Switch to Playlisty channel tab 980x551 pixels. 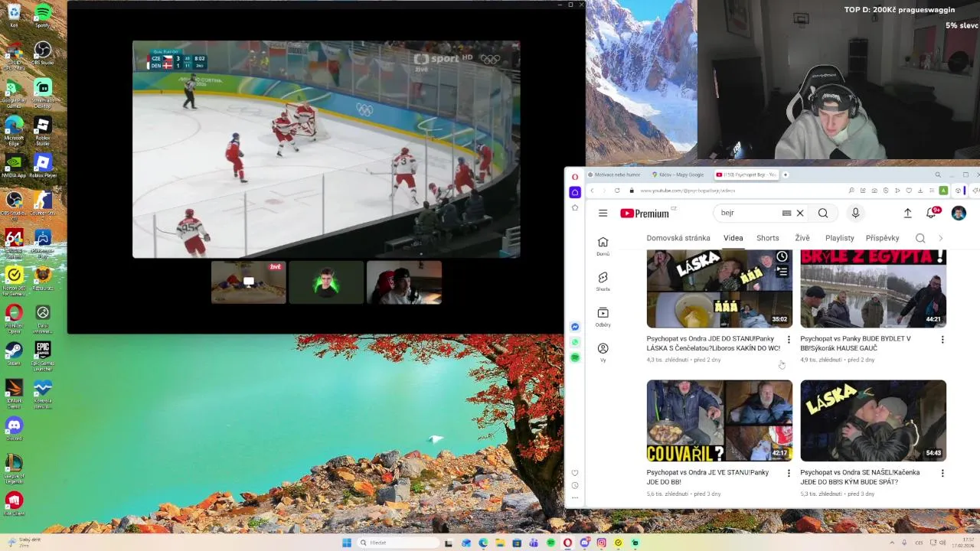[x=840, y=238]
